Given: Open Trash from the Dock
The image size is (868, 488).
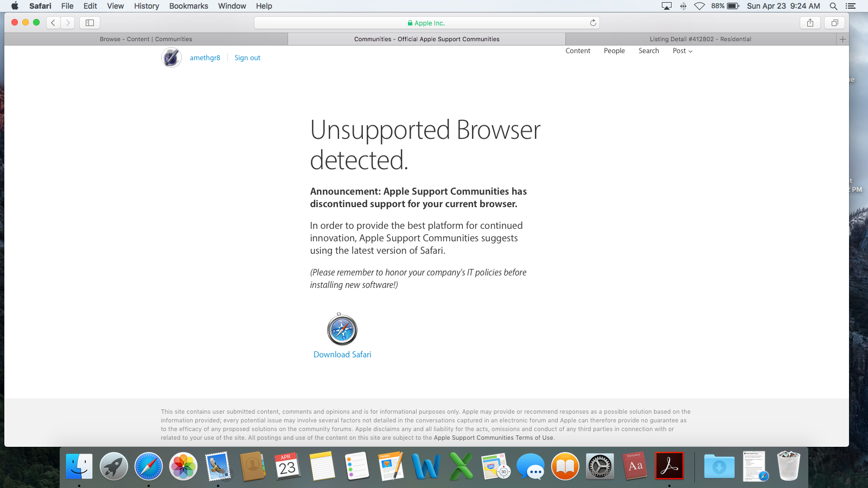Looking at the screenshot, I should point(788,465).
